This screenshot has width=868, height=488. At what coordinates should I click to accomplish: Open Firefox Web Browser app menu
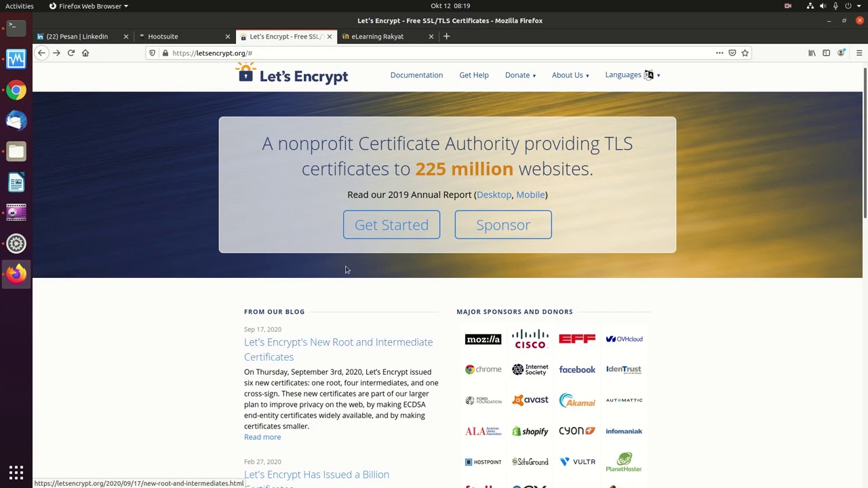tap(89, 6)
